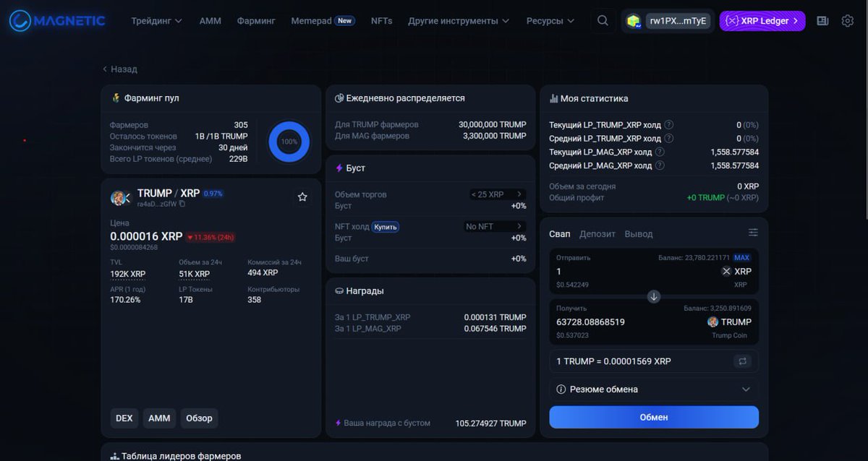This screenshot has width=868, height=461.
Task: Switch to the Свап tab
Action: click(x=559, y=234)
